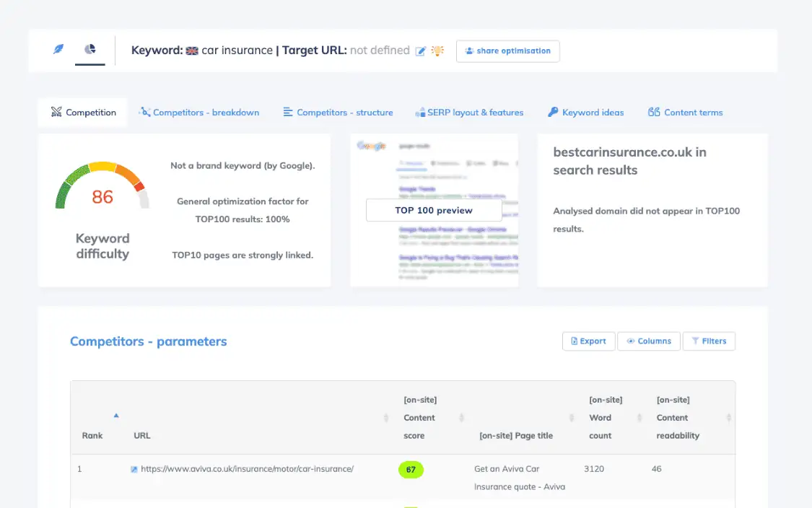Click the lightbulb tip icon beside the keyword
Viewport: 812px width, 508px height.
[x=438, y=51]
